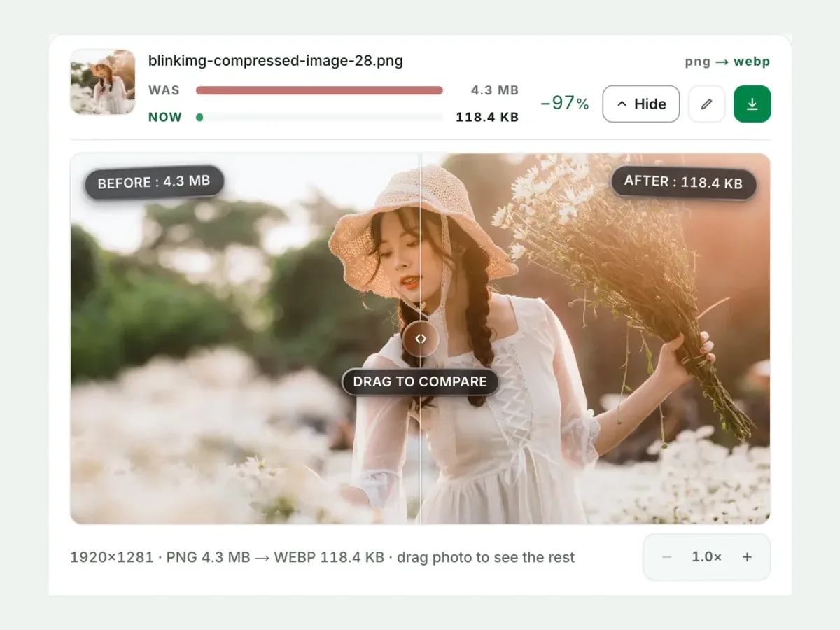Click the 1920×1281 dimensions info text
Image resolution: width=840 pixels, height=630 pixels.
coord(322,558)
